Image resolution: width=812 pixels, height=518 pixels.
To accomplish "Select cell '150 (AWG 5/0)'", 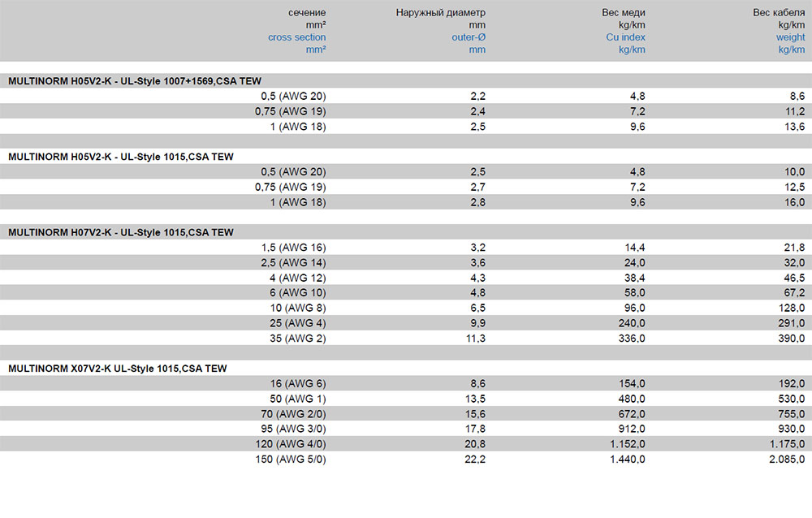I will tap(291, 459).
